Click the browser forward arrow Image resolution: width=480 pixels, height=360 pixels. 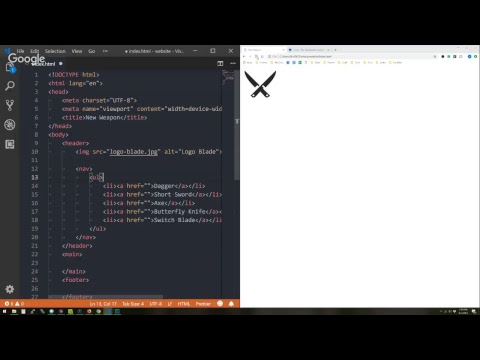point(250,57)
